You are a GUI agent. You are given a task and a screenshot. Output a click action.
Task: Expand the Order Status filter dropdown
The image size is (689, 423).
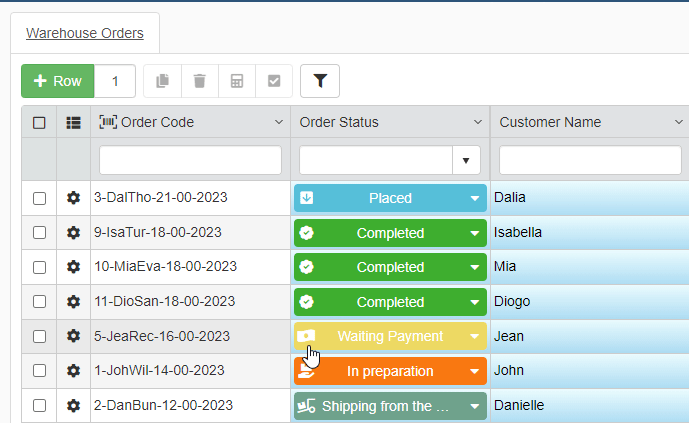[466, 160]
